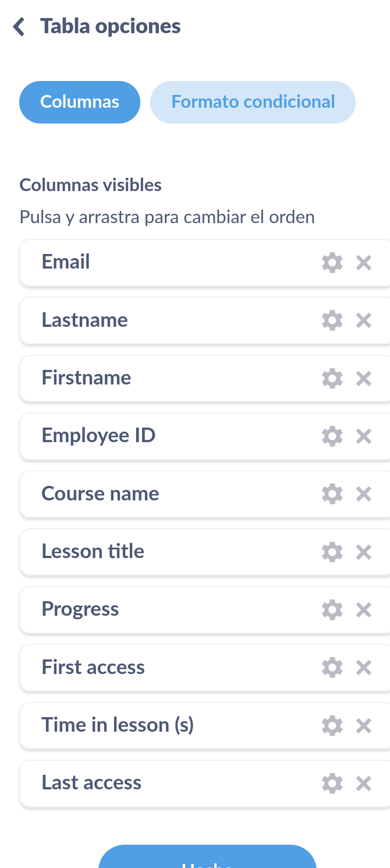
Task: Switch to the Formato condicional tab
Action: (x=252, y=102)
